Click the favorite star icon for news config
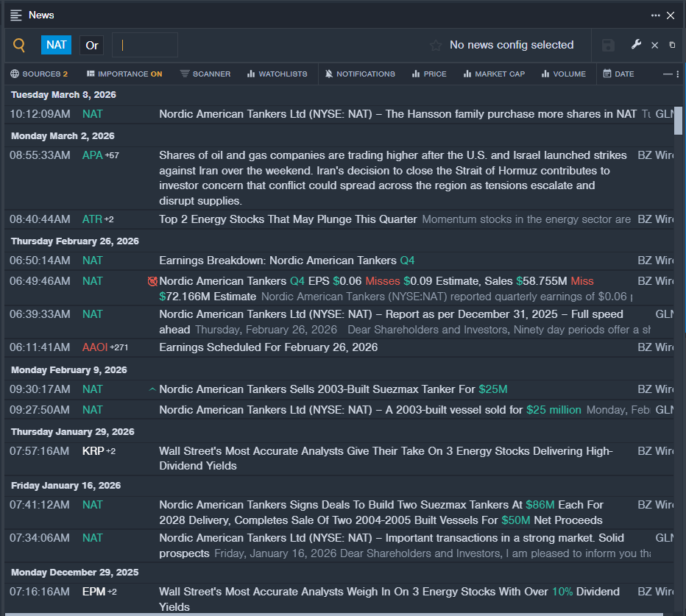Image resolution: width=686 pixels, height=616 pixels. pos(436,46)
